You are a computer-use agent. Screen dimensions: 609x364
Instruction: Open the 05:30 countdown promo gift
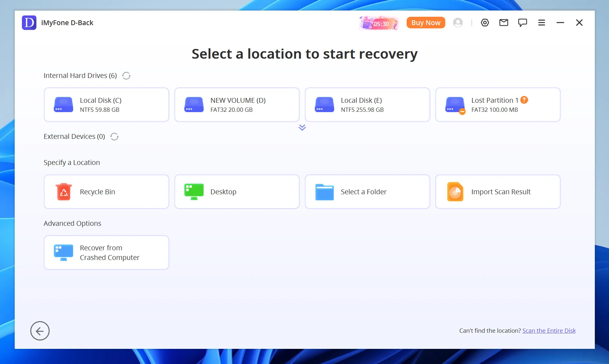(379, 23)
